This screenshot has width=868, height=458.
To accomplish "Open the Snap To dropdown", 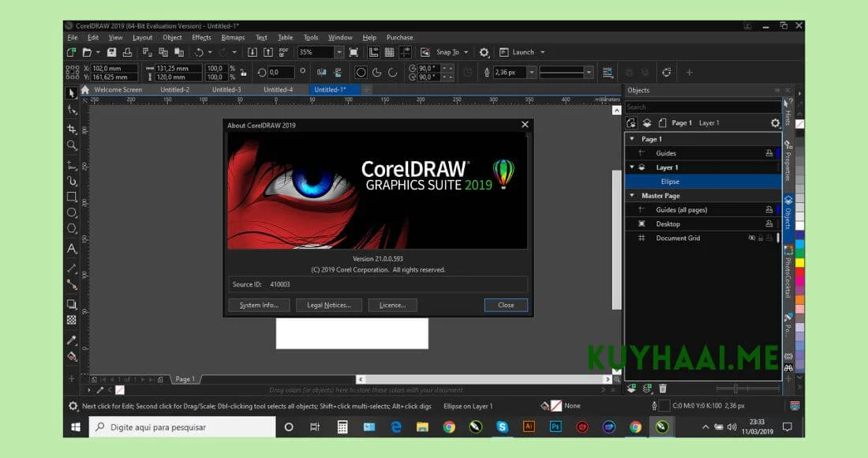I will pos(466,52).
